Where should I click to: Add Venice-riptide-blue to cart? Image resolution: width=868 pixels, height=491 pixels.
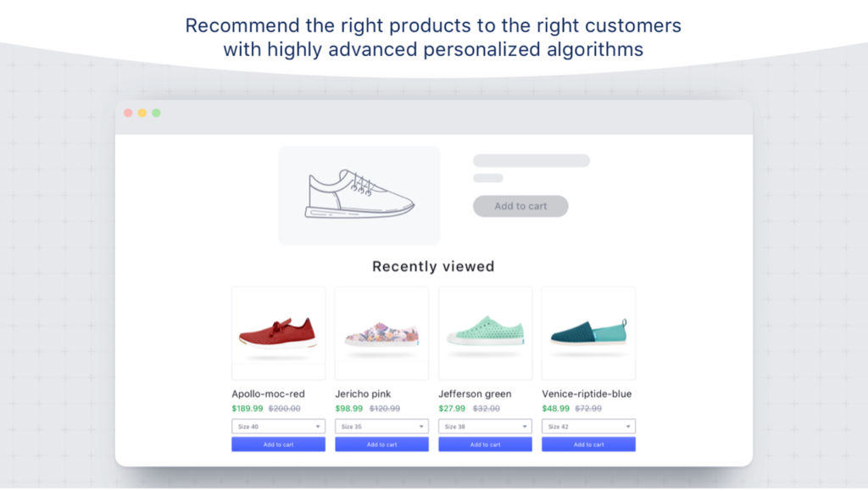point(588,444)
